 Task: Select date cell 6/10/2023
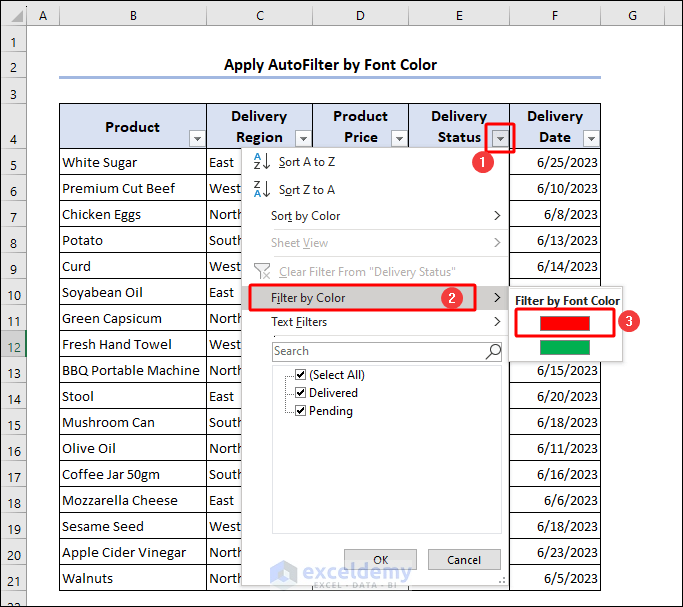click(555, 188)
